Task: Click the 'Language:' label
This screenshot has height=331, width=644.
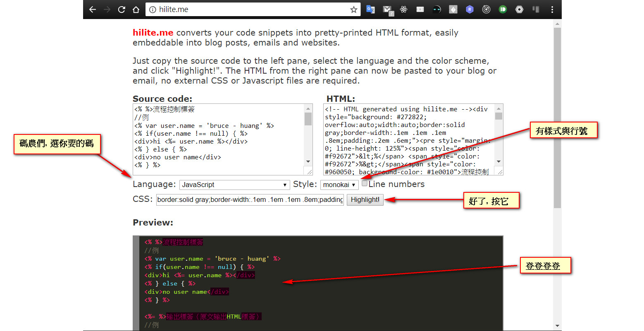Action: (154, 185)
